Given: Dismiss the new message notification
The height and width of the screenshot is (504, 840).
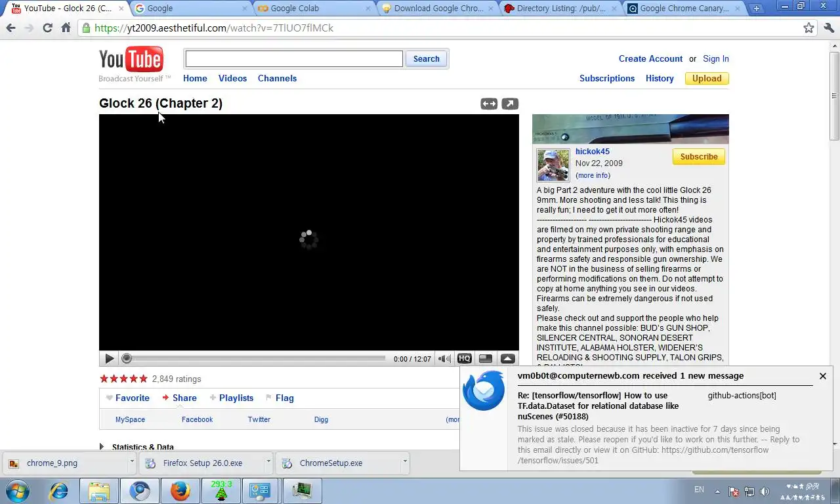Looking at the screenshot, I should click(x=822, y=376).
